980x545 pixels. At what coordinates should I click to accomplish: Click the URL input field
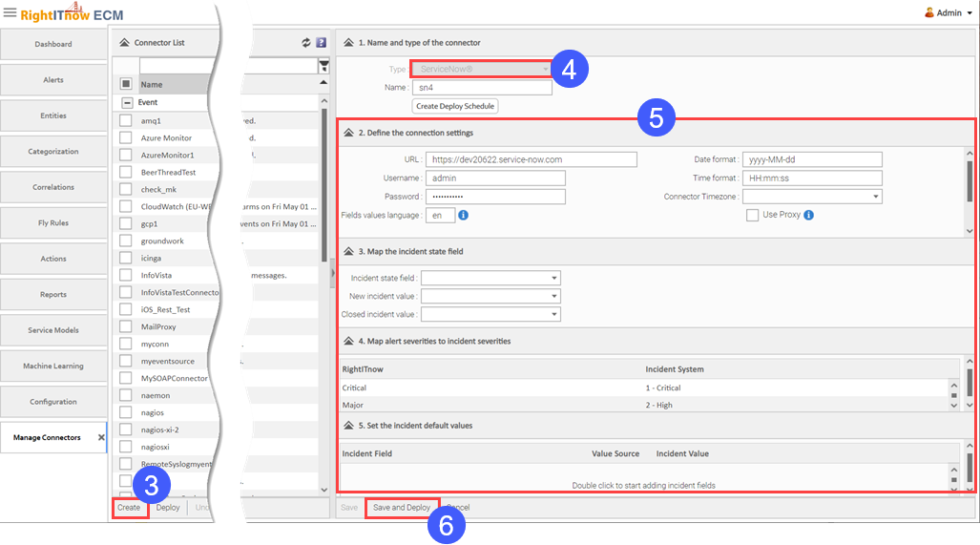(532, 159)
